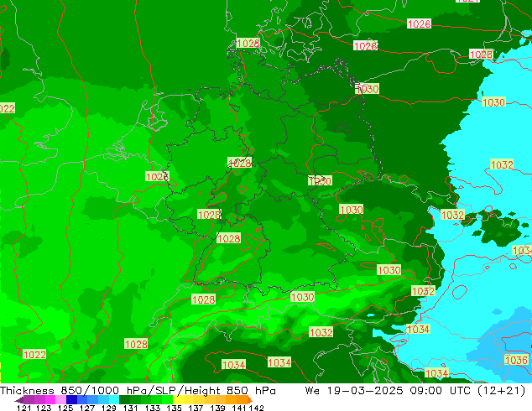Click the magenta swatch in the thickness legend
Image resolution: width=532 pixels, height=411 pixels.
coord(50,399)
